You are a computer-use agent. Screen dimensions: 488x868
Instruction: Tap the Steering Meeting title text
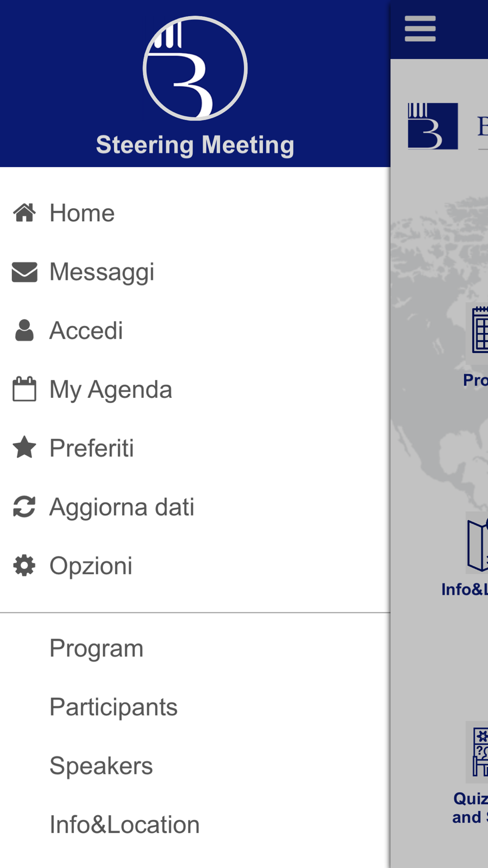point(195,145)
